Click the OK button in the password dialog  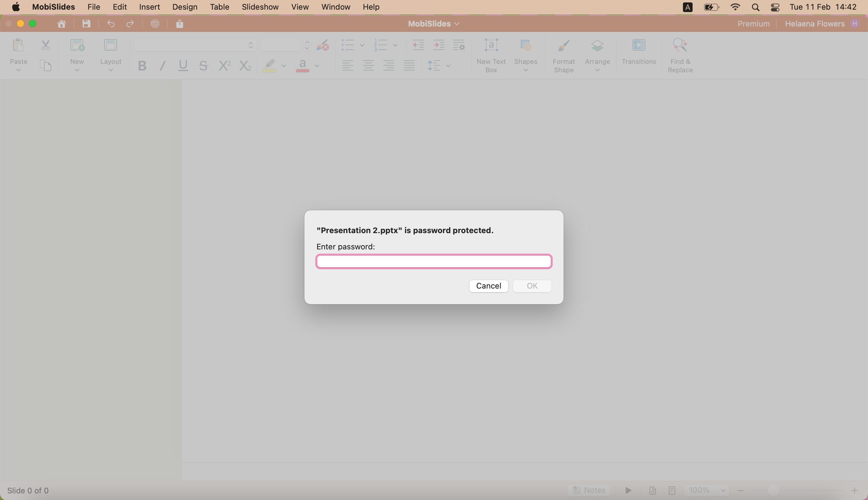(532, 286)
